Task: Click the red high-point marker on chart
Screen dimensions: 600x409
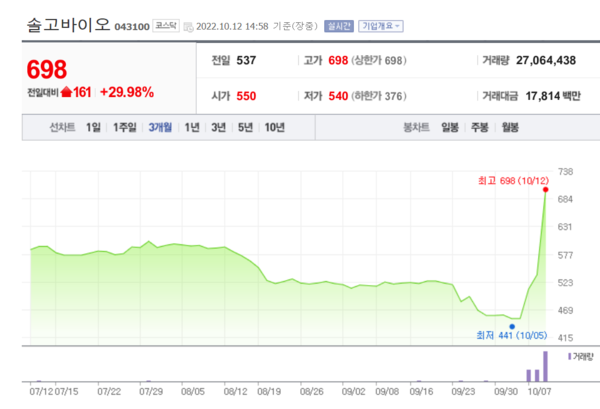Action: tap(546, 190)
